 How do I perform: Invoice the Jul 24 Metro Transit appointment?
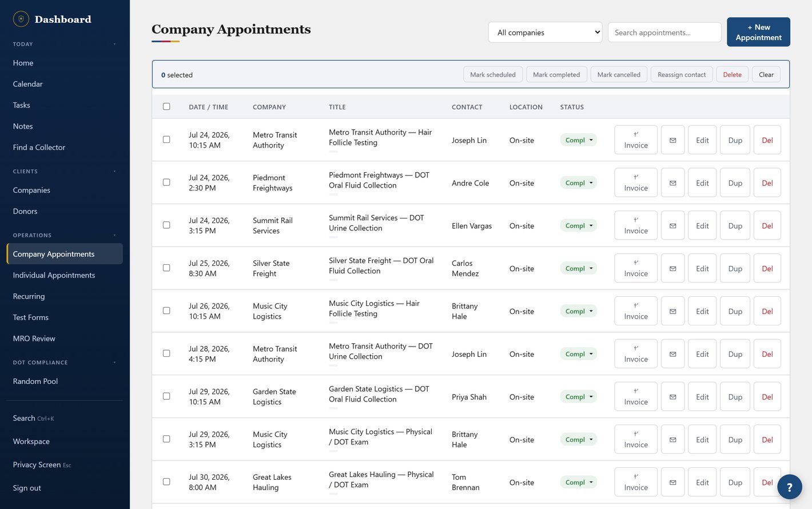pos(636,140)
